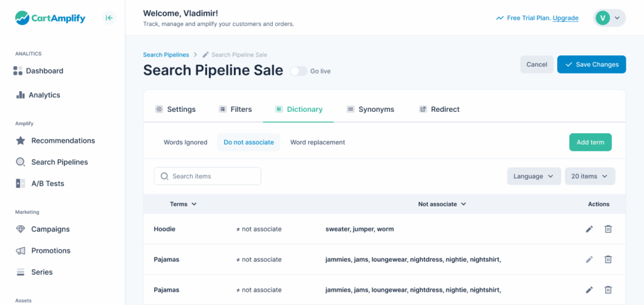This screenshot has height=305, width=644.
Task: Open Dashboard from the sidebar
Action: pyautogui.click(x=44, y=71)
